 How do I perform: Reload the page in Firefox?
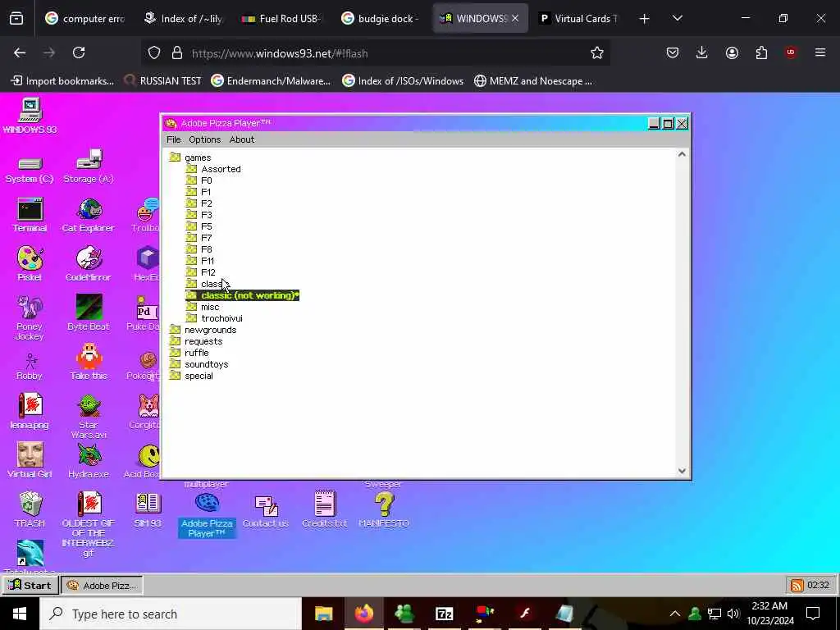click(x=79, y=52)
